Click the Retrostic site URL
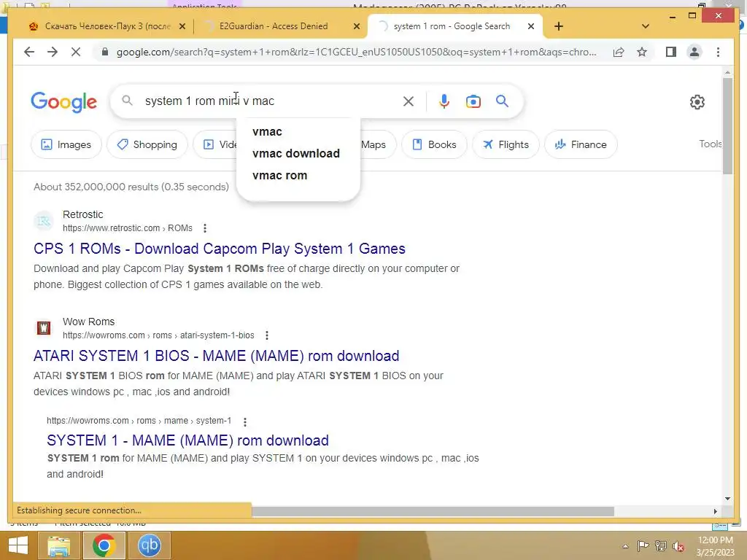The width and height of the screenshot is (747, 560). [x=128, y=228]
